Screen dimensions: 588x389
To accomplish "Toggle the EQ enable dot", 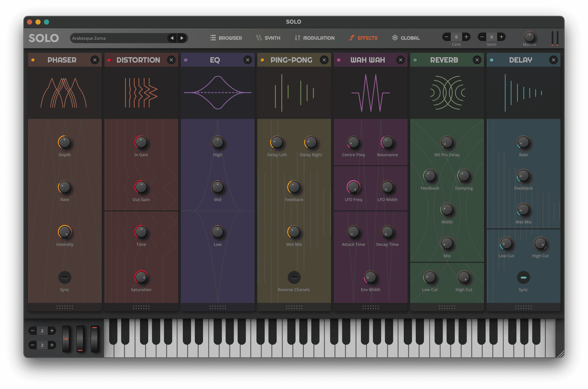I will (x=186, y=60).
